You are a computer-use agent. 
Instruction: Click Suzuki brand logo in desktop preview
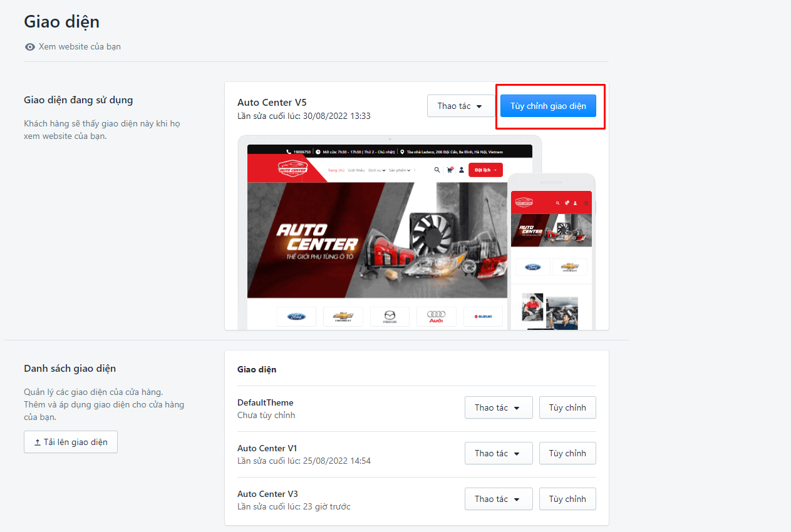point(483,317)
